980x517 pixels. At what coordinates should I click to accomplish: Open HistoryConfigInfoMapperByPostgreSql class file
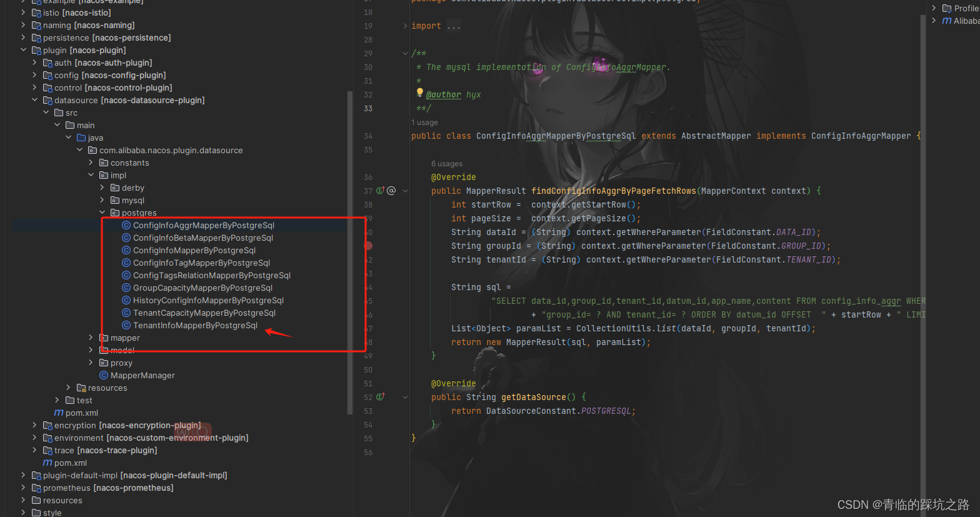click(209, 300)
